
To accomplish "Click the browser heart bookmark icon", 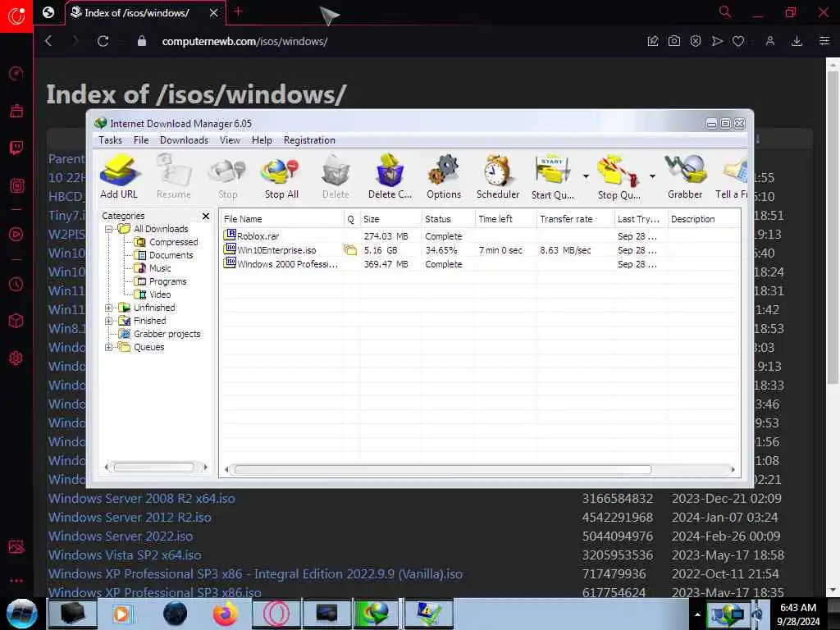I will point(738,41).
